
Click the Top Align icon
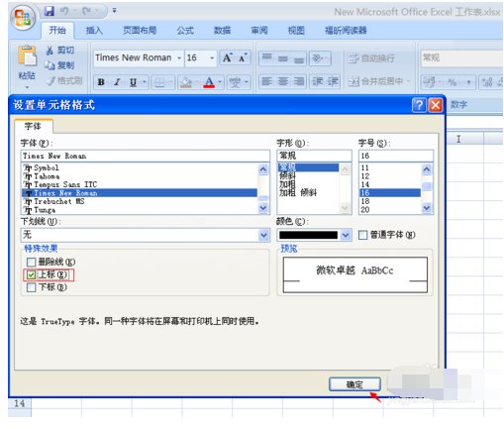click(267, 58)
